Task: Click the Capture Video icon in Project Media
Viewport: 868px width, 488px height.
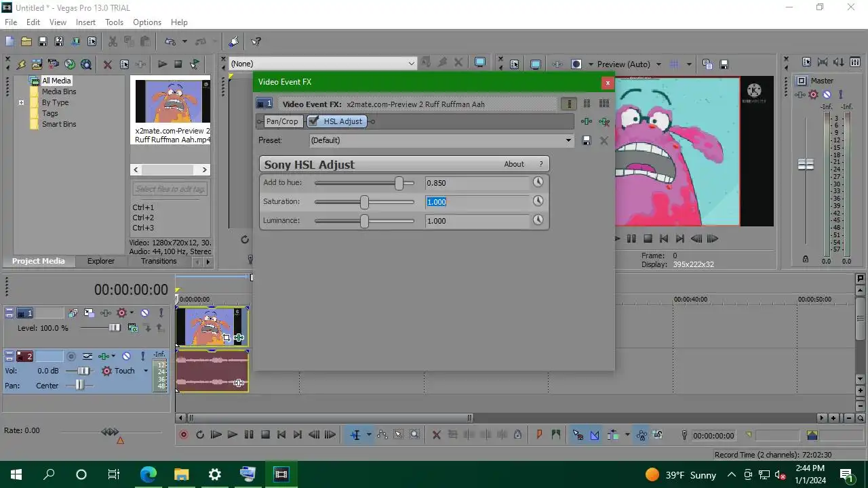Action: [53, 64]
